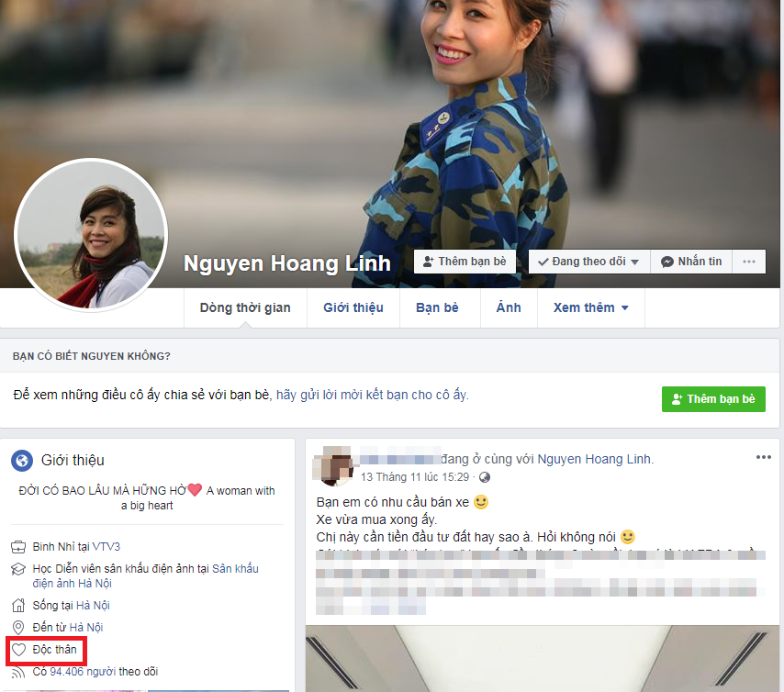
Task: Open the circular profile picture
Action: [91, 237]
